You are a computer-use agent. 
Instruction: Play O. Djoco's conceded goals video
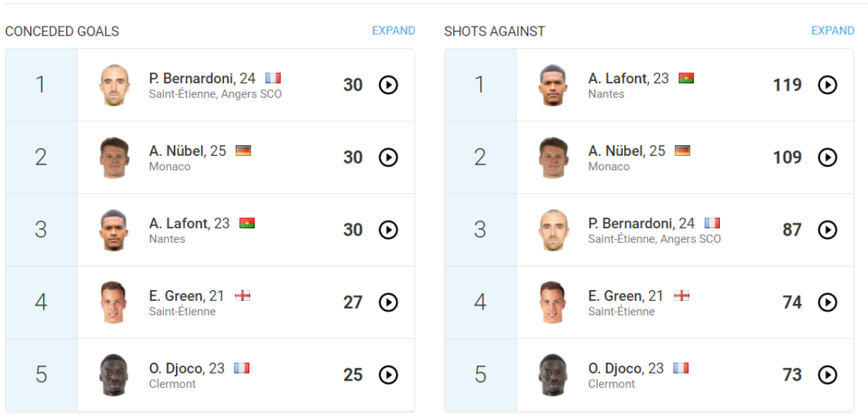(x=388, y=375)
